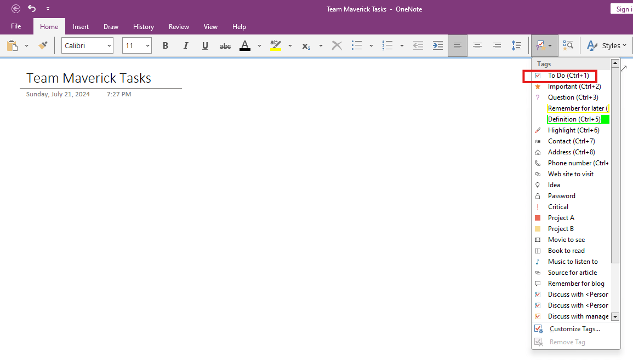Expand the subscript options arrow

[321, 45]
